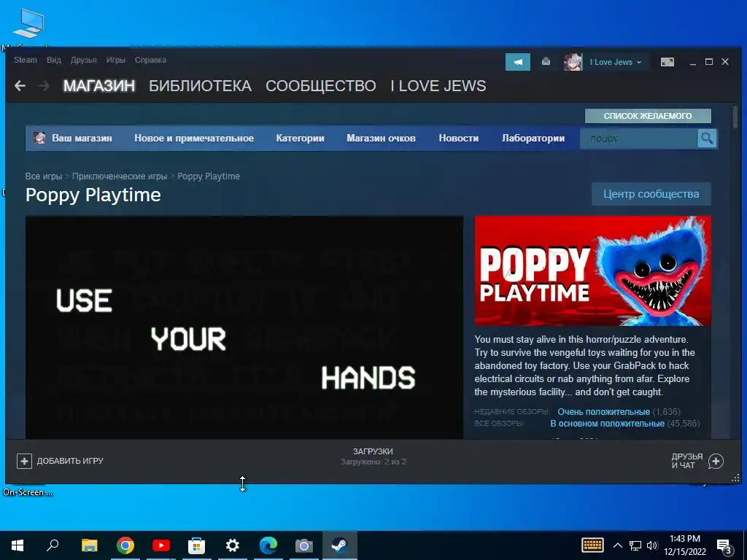Go forward with the right arrow
747x560 pixels.
(x=44, y=86)
